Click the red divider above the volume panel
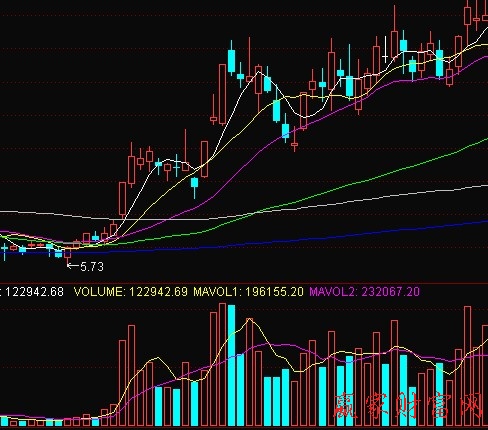Screen dimensions: 488x430 244,284
